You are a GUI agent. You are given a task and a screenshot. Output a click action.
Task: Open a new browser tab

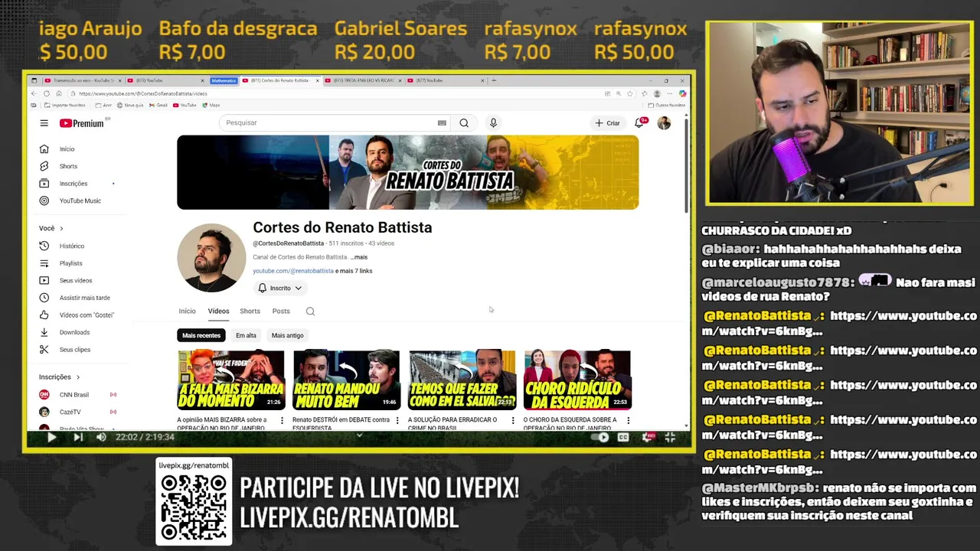pos(494,80)
